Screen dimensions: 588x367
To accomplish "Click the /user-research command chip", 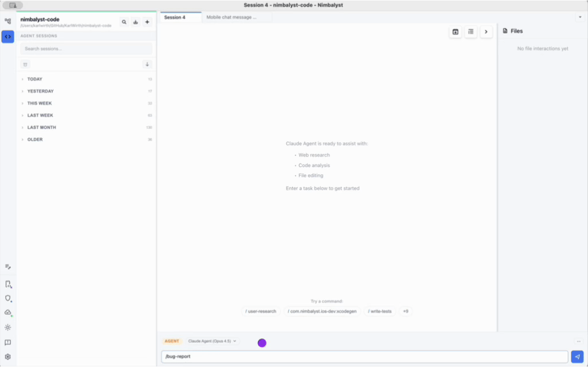I will click(x=261, y=311).
